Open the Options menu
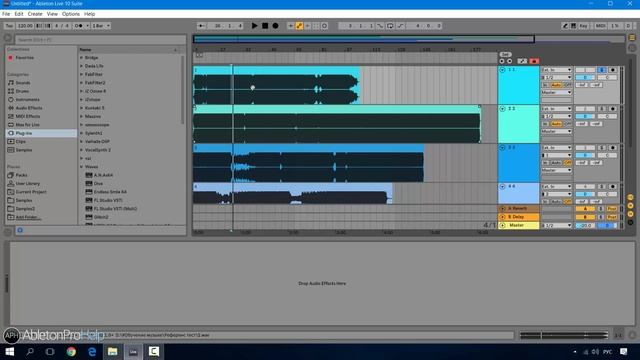The width and height of the screenshot is (640, 360). tap(71, 14)
